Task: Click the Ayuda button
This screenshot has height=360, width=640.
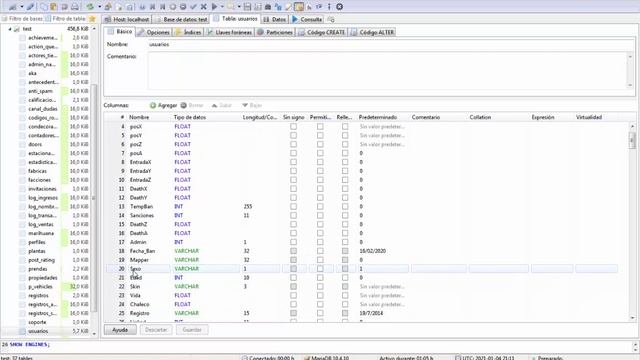Action: coord(120,330)
